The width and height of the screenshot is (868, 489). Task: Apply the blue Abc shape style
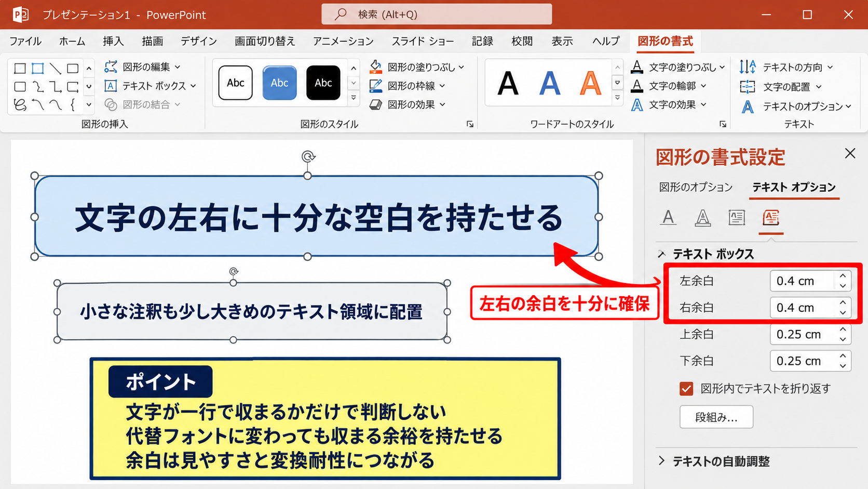(279, 83)
